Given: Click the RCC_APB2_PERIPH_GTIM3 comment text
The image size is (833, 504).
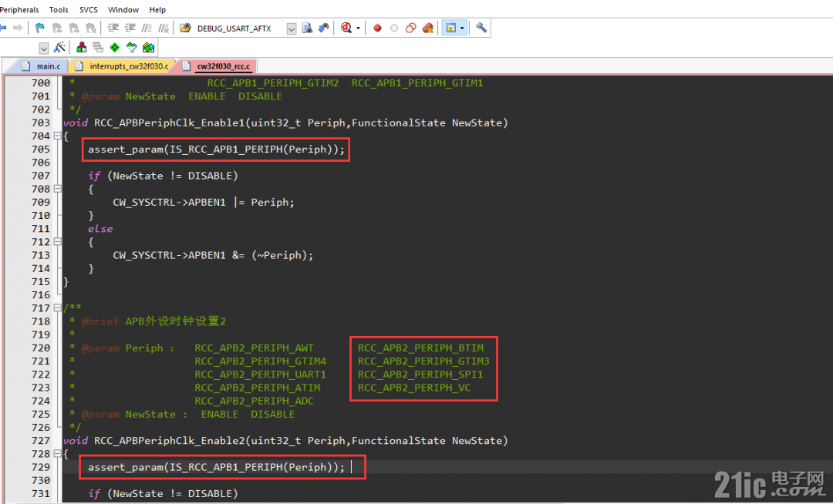Looking at the screenshot, I should 423,361.
